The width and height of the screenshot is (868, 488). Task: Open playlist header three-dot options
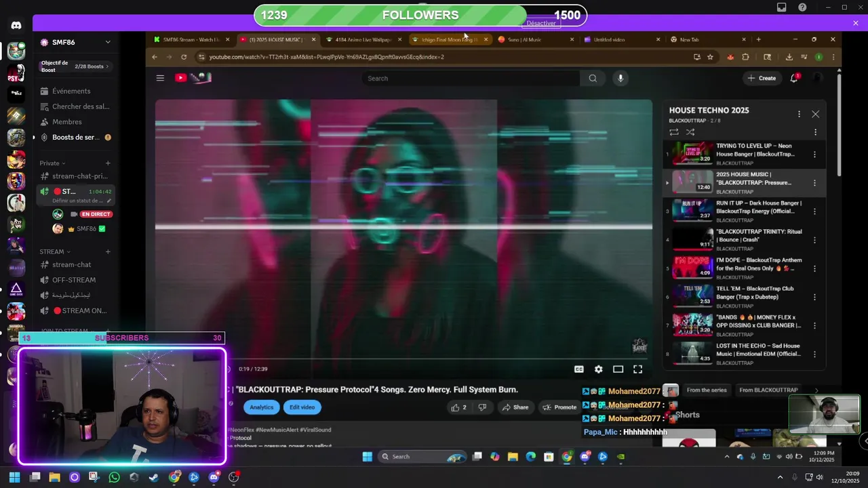pyautogui.click(x=799, y=114)
